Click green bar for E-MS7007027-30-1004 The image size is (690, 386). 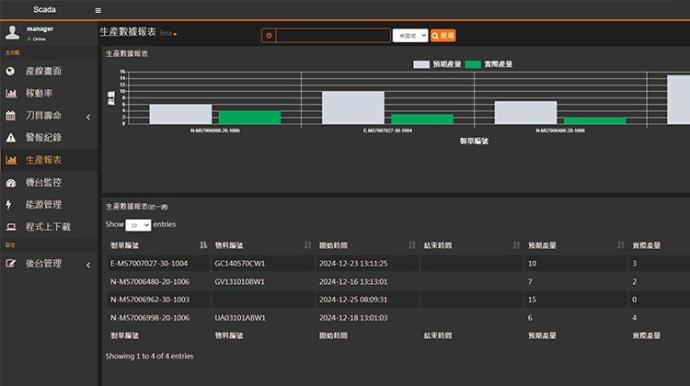pos(422,119)
